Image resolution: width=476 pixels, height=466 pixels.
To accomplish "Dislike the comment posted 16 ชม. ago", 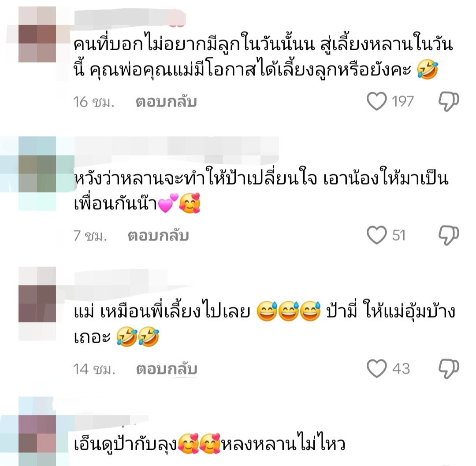I will click(x=449, y=101).
